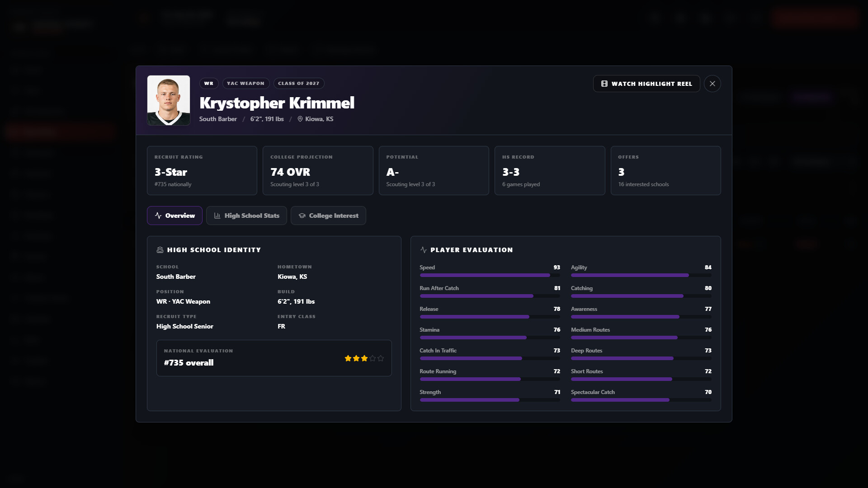Click the pulse icon on Overview tab
The width and height of the screenshot is (868, 488).
(158, 216)
